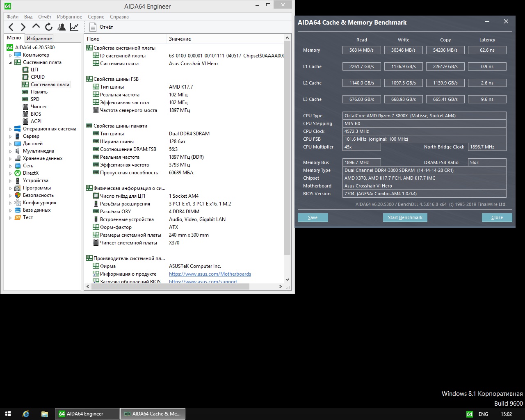The image size is (525, 420).
Task: Open the asus.com/support BIOS update link
Action: click(x=203, y=281)
